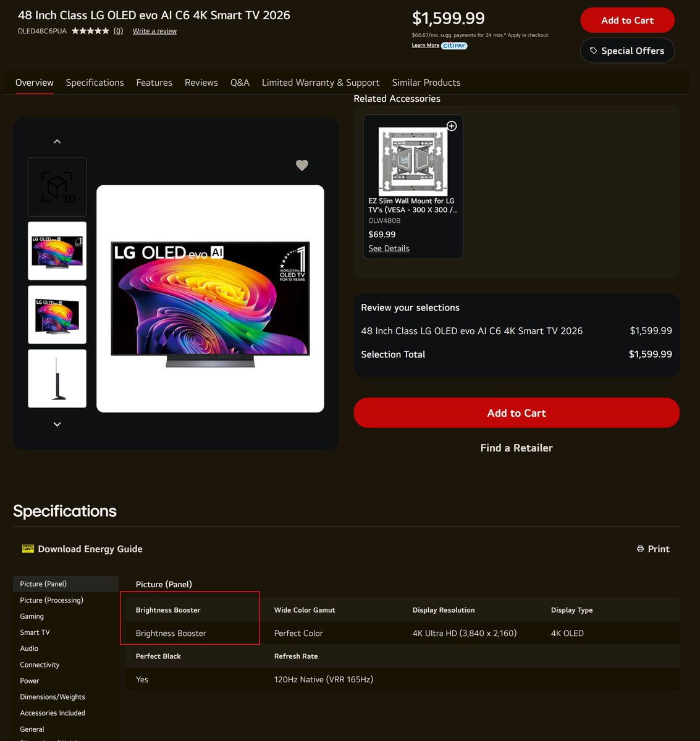Viewport: 700px width, 741px height.
Task: Click the star rating icons
Action: coord(90,31)
